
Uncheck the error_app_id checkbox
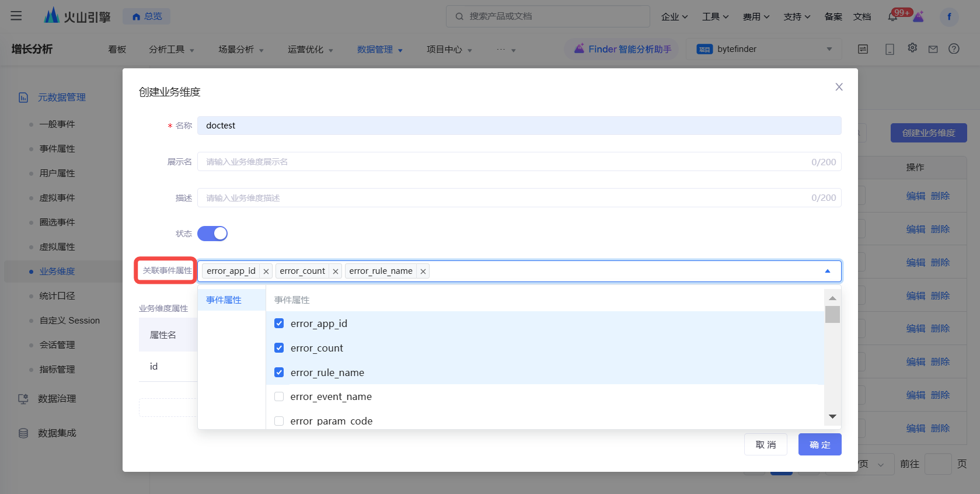(x=279, y=323)
